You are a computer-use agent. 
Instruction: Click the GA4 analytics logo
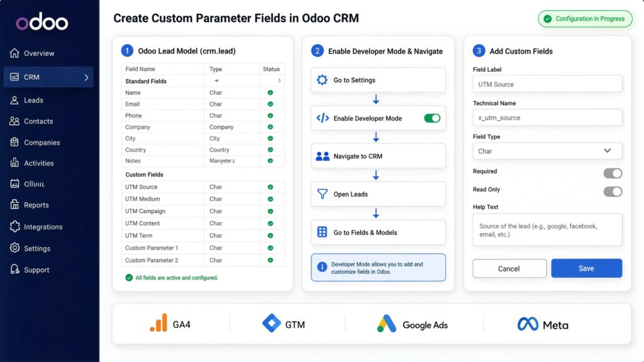pos(158,323)
